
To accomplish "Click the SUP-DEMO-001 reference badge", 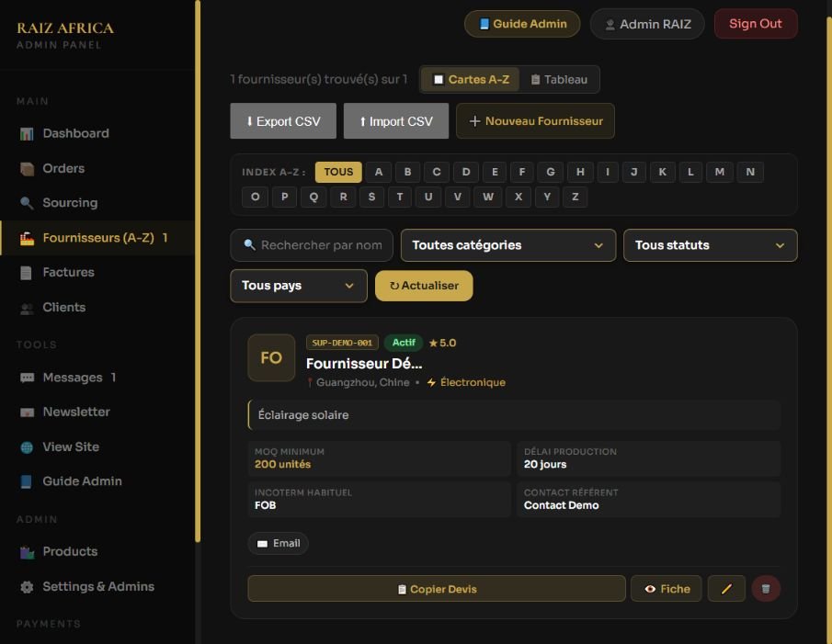I will click(x=342, y=343).
